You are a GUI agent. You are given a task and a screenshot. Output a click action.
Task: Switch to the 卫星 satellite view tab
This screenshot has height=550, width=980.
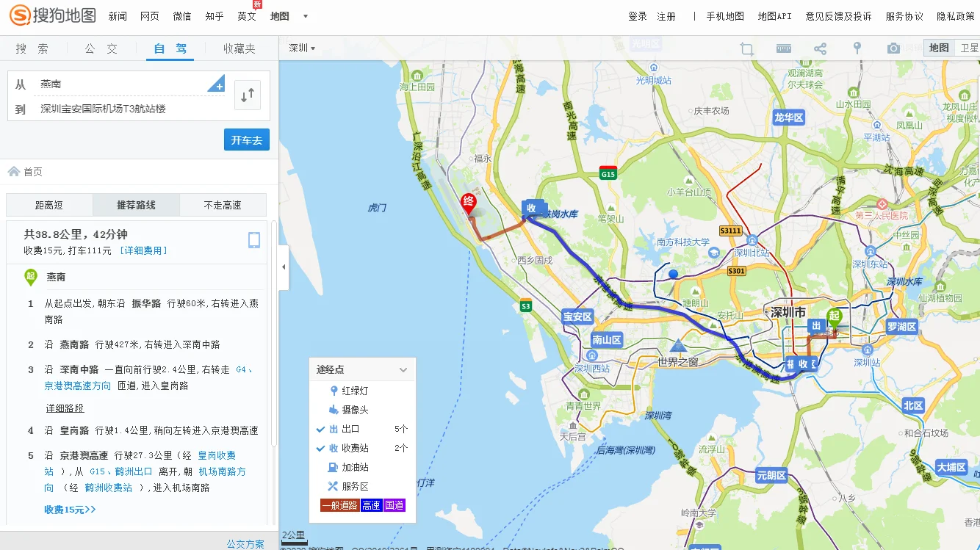click(969, 47)
